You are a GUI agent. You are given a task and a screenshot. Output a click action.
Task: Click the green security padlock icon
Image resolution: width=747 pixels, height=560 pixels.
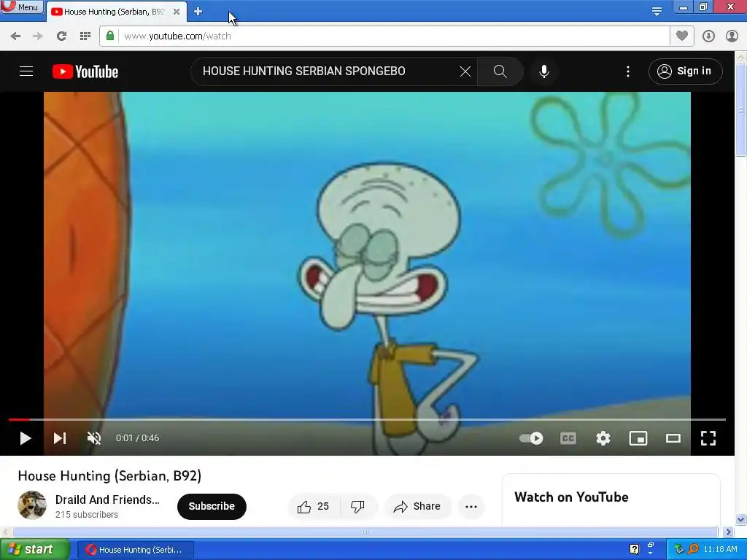pyautogui.click(x=110, y=36)
